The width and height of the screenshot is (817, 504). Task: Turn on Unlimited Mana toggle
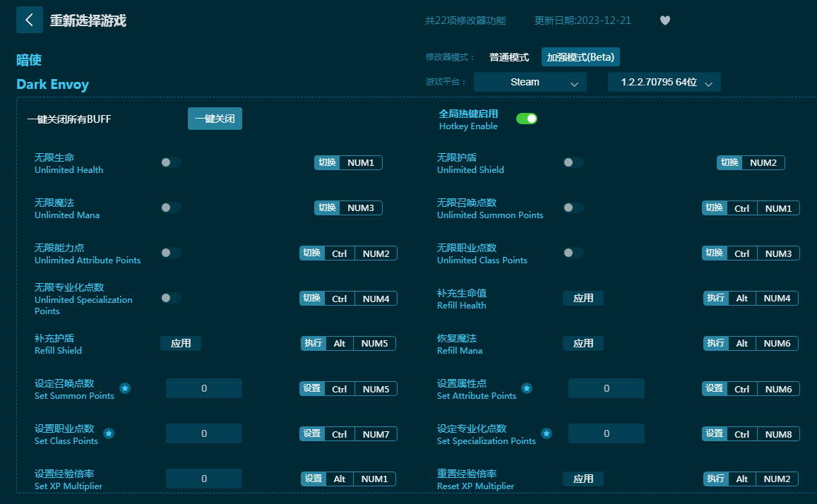point(170,208)
